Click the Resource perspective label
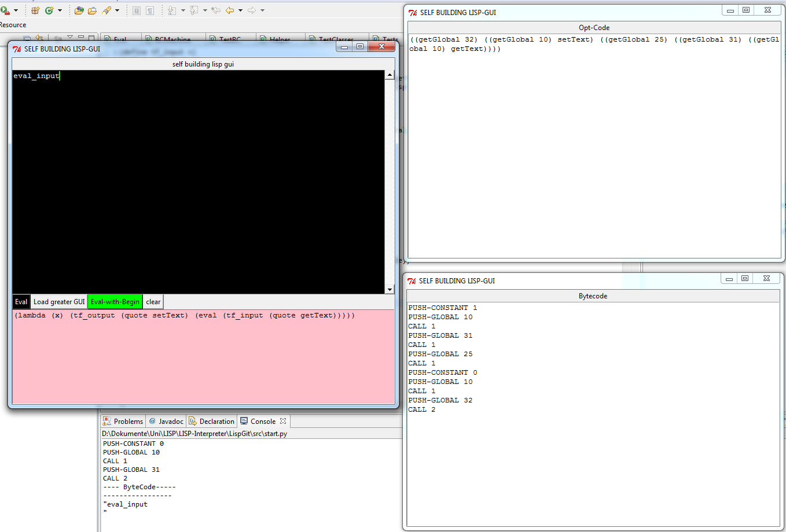Image resolution: width=786 pixels, height=532 pixels. click(x=13, y=25)
